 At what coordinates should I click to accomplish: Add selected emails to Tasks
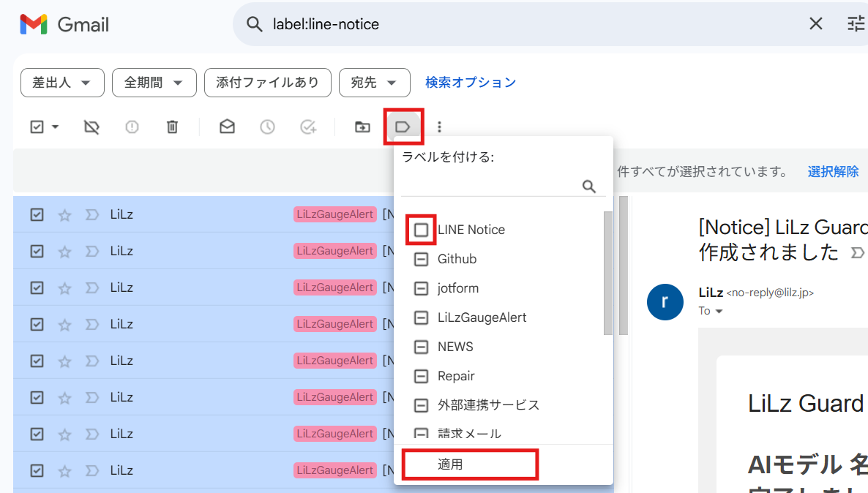[x=308, y=127]
